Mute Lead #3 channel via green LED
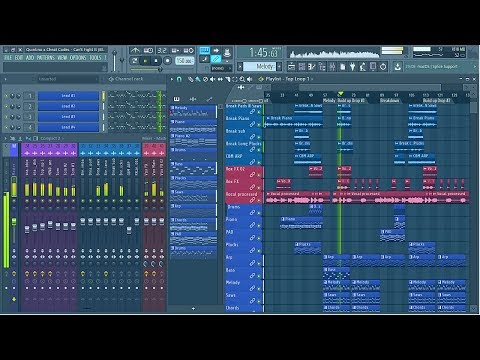 6,117
